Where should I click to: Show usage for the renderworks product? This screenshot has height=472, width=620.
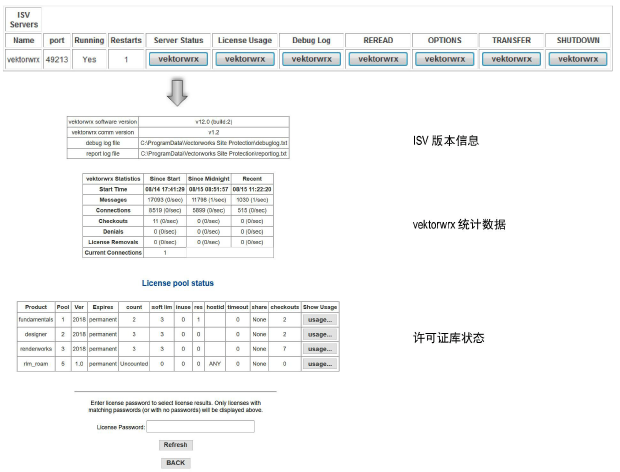319,349
